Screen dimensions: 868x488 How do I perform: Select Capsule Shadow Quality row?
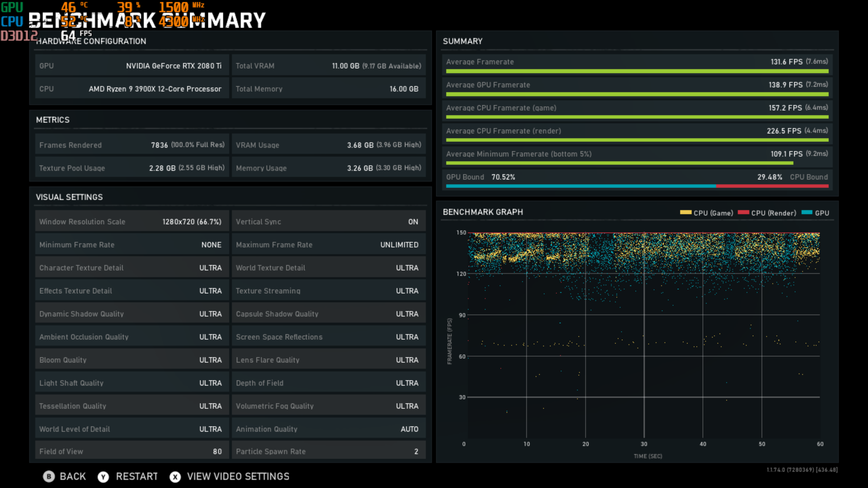click(329, 314)
